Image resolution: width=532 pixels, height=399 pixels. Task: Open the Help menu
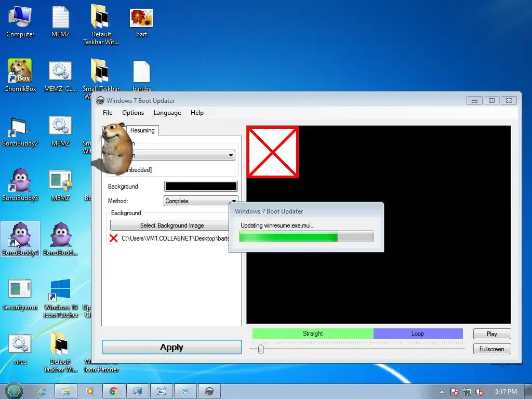coord(197,113)
